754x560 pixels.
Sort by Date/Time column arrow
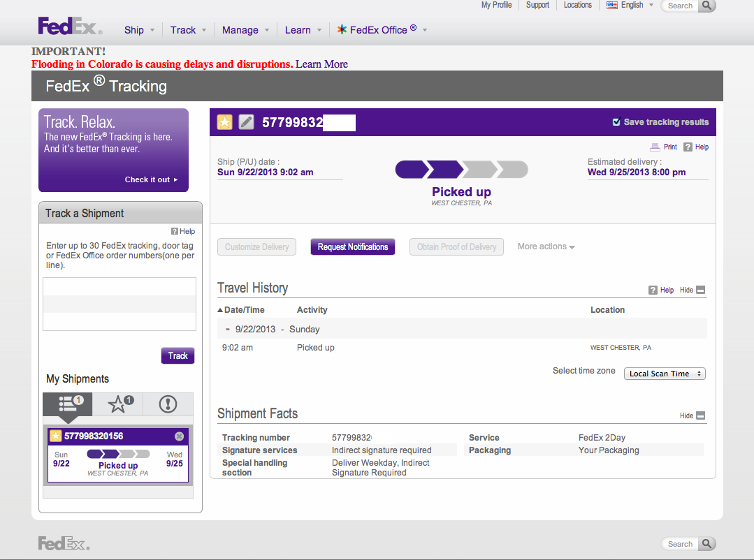coord(220,310)
